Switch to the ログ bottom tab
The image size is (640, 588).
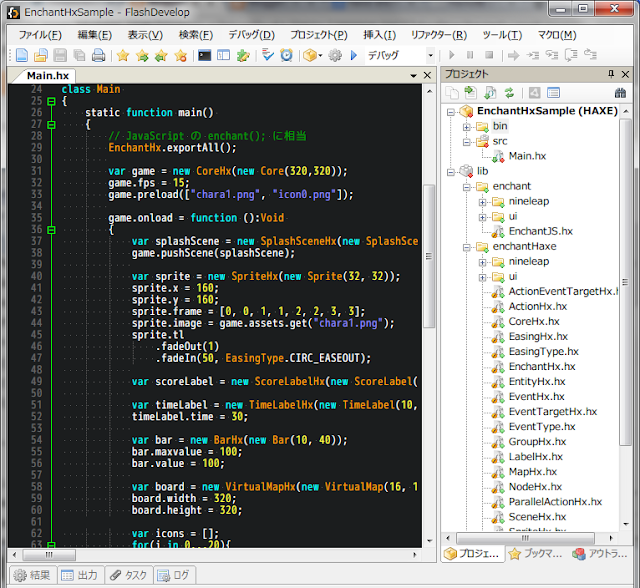tap(174, 575)
